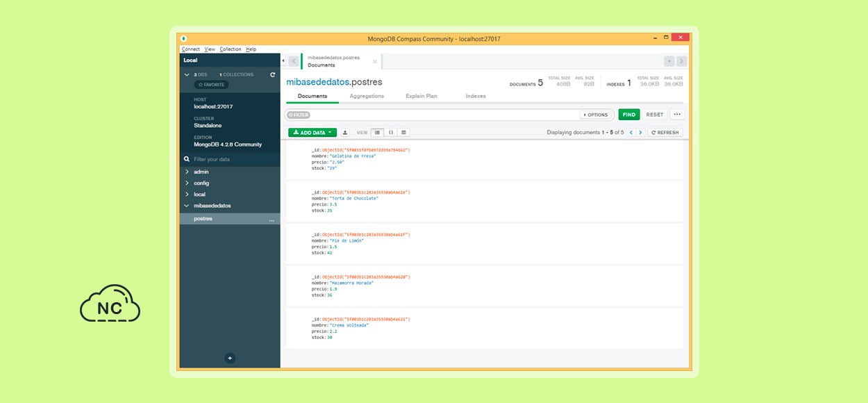
Task: Open the postres collection ellipsis menu
Action: (x=272, y=219)
